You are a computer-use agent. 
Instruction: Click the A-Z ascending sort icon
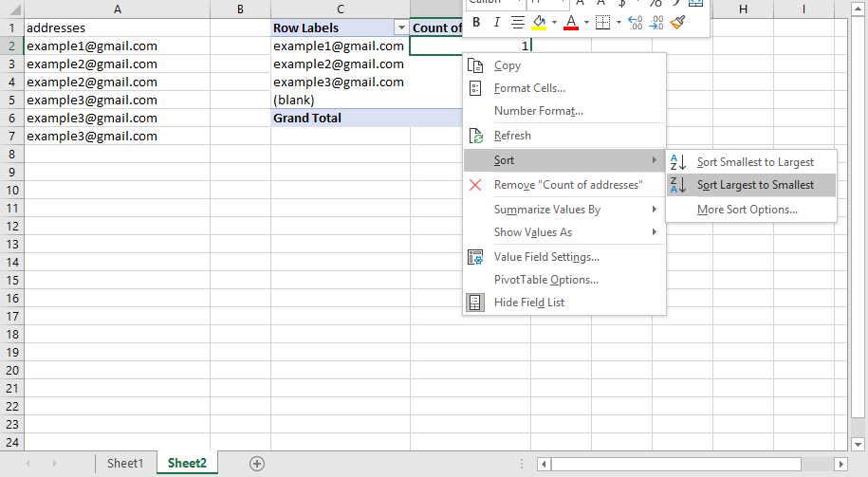[x=678, y=162]
